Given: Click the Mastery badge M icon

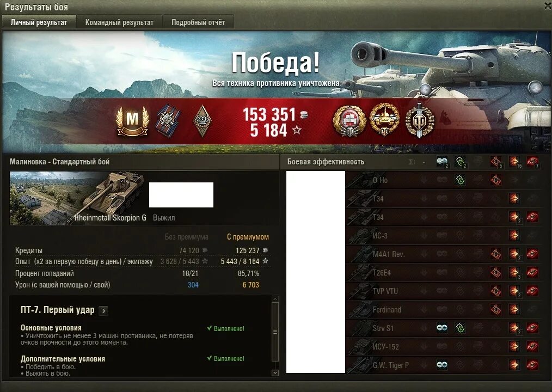Looking at the screenshot, I should pos(132,121).
